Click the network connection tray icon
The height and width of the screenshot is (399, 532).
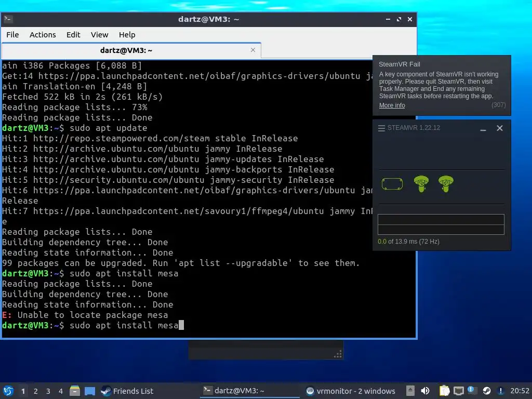[x=458, y=391]
